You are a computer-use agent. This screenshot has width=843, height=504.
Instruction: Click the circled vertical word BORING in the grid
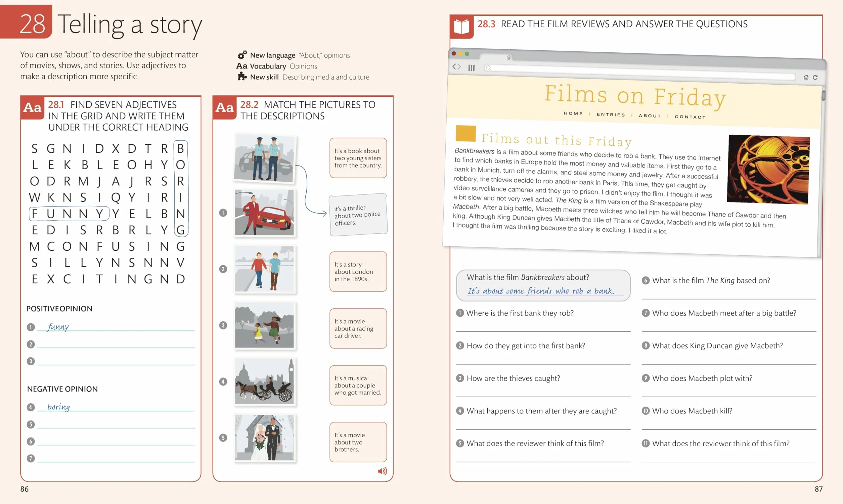click(181, 189)
